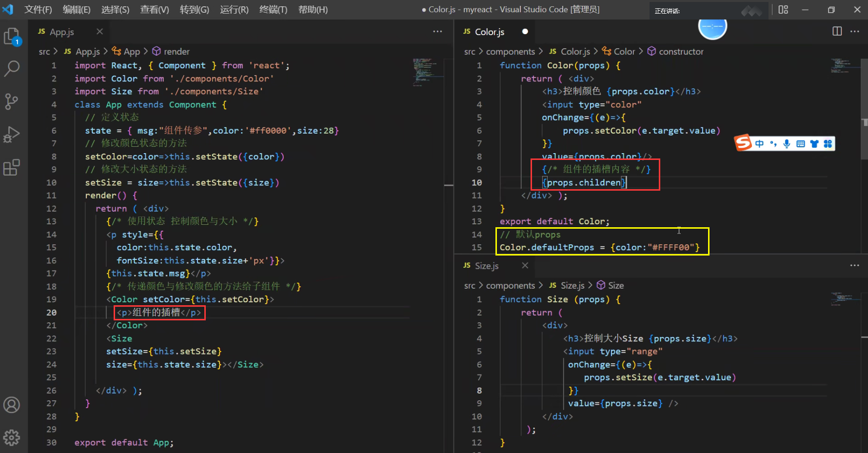Toggle the IME voice input microphone
Image resolution: width=868 pixels, height=453 pixels.
(x=787, y=143)
